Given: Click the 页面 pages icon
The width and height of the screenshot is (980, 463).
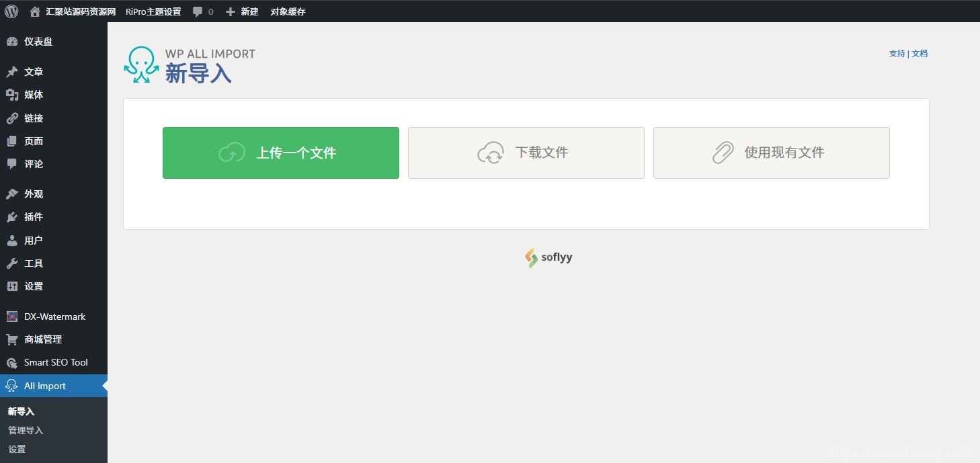Looking at the screenshot, I should [x=12, y=141].
